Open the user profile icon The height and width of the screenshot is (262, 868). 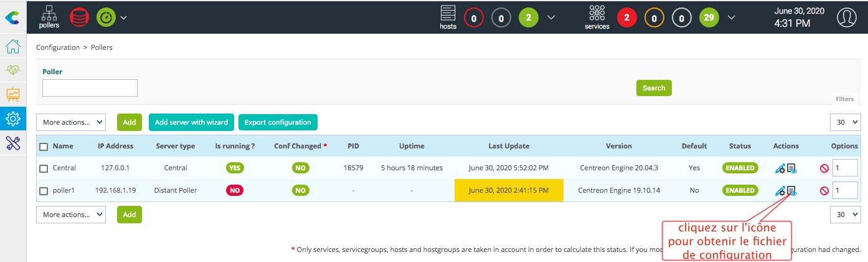tap(846, 17)
